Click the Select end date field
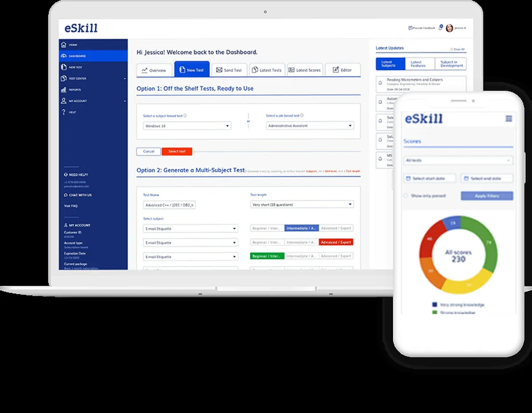The height and width of the screenshot is (413, 532). coord(487,178)
